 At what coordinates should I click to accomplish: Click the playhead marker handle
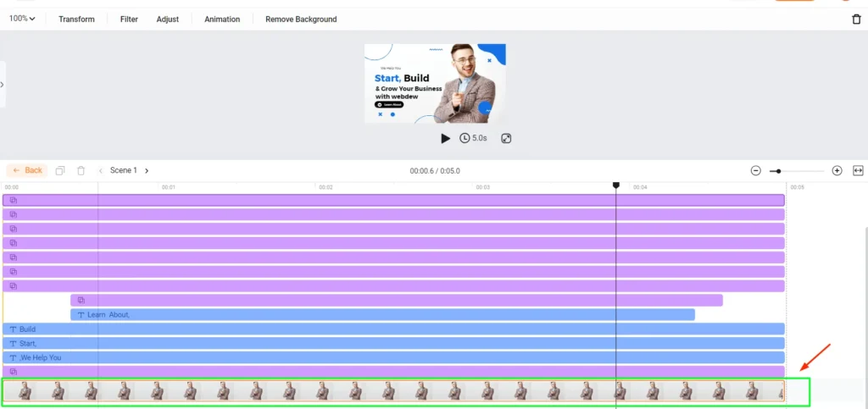[x=615, y=185]
